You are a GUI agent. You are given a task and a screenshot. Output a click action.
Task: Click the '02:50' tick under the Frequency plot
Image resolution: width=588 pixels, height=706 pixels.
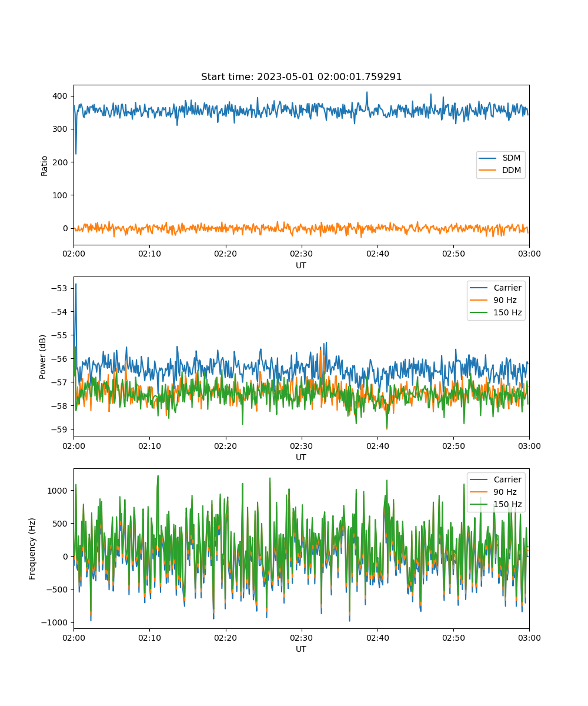coord(453,637)
